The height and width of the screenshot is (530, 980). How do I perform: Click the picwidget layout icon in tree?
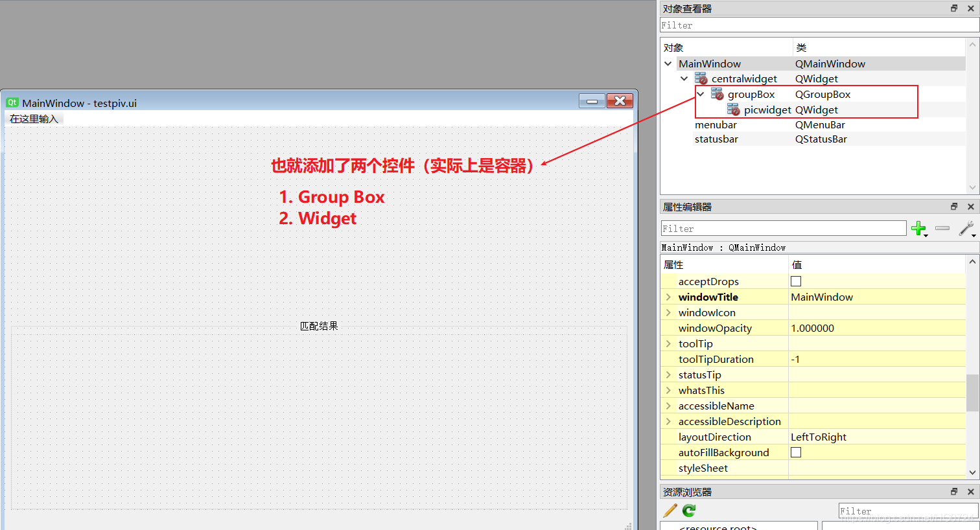[x=733, y=109]
